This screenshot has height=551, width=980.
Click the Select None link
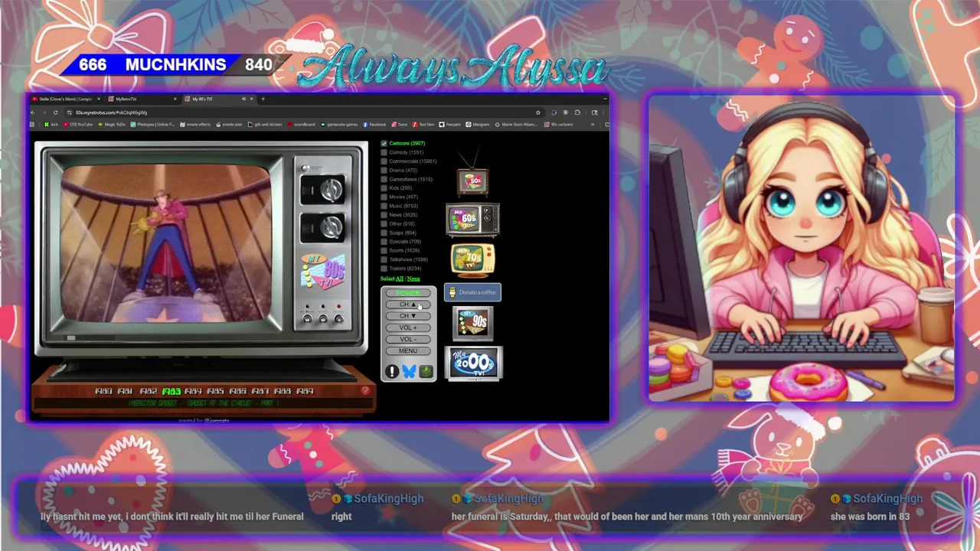click(413, 279)
